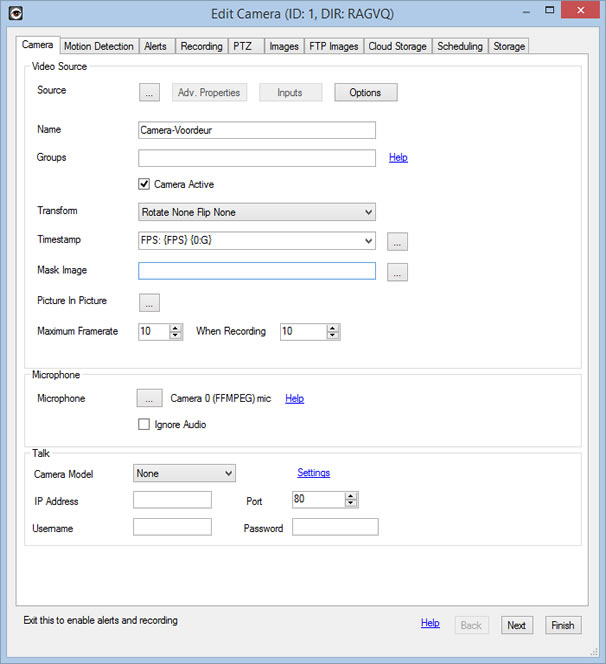
Task: Click ellipsis button beside Timestamp field
Action: click(x=397, y=241)
